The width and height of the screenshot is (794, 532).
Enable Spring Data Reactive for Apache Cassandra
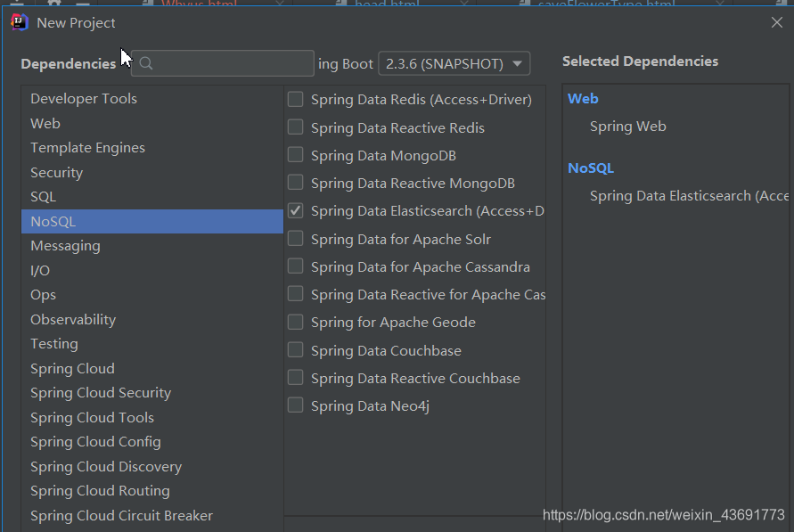click(x=296, y=294)
